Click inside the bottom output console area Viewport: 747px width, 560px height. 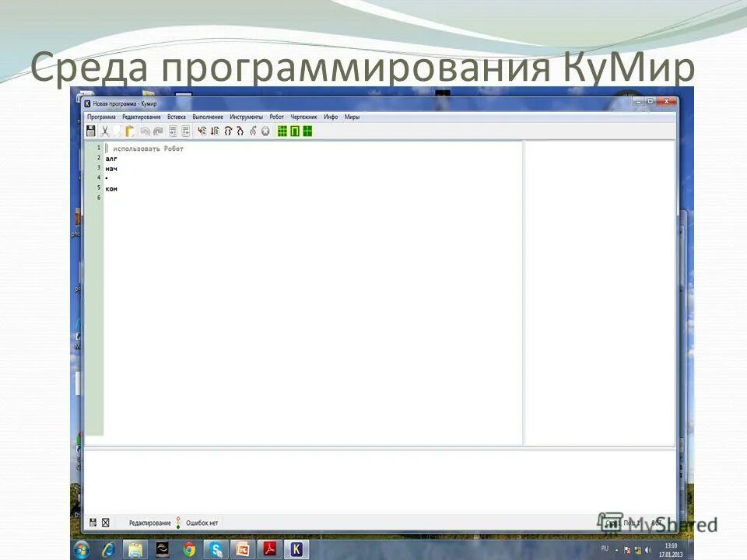[x=380, y=482]
